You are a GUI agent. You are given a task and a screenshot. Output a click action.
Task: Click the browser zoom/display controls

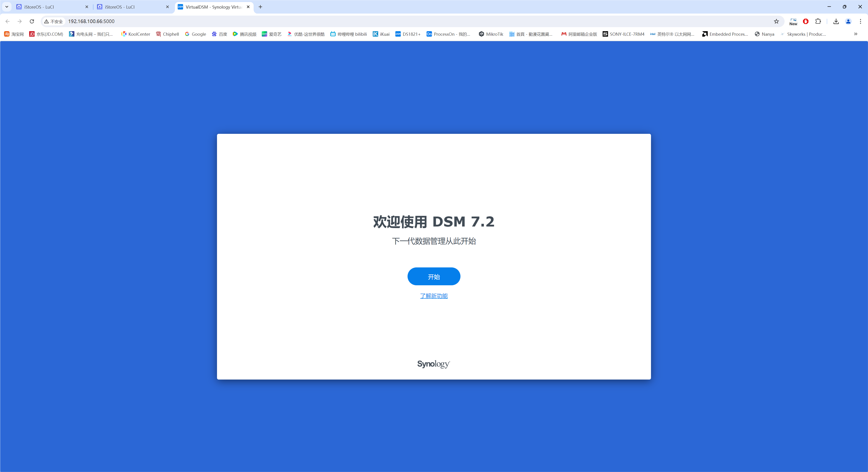(x=862, y=21)
